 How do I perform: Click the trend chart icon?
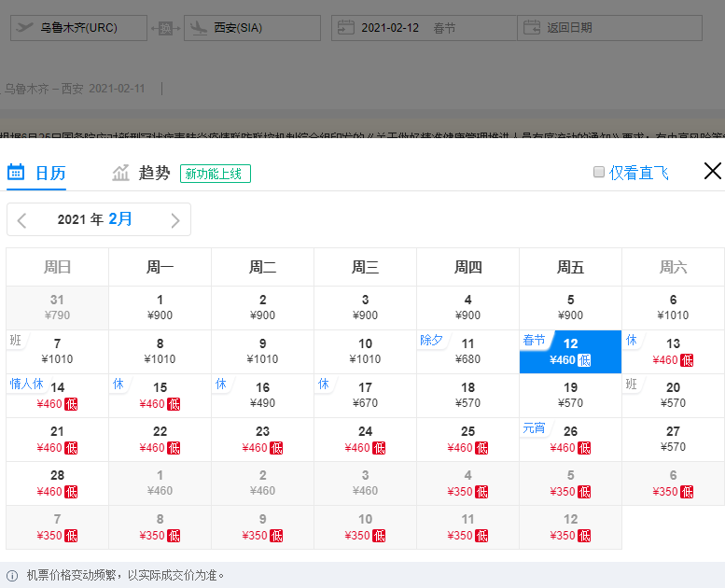[120, 173]
